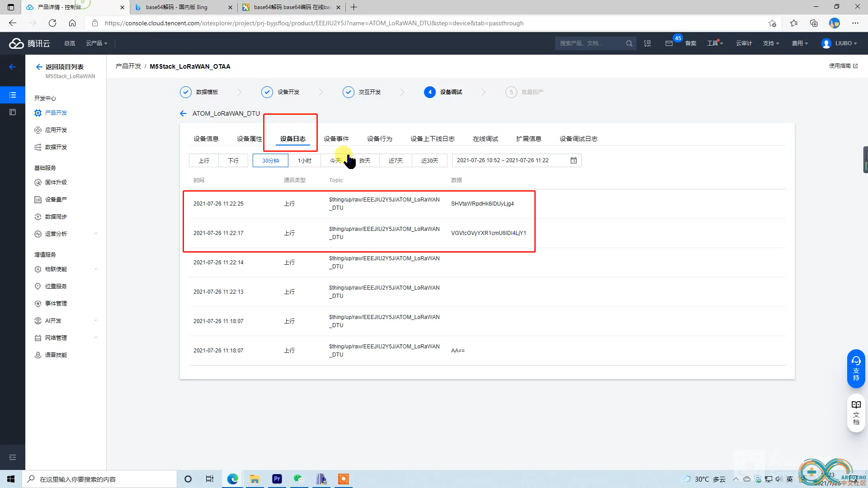Expand the 工具 dropdown menu

pos(715,43)
